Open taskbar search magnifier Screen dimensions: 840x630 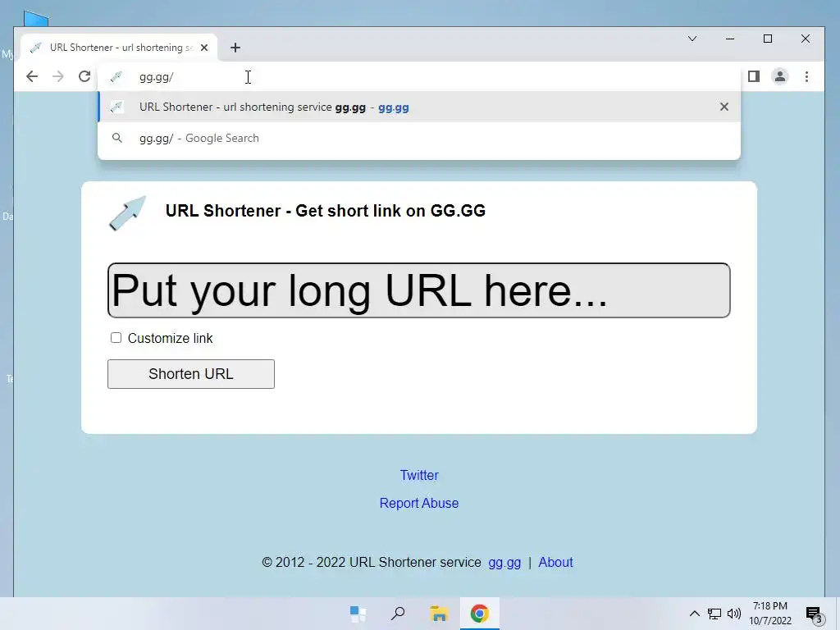pos(398,614)
